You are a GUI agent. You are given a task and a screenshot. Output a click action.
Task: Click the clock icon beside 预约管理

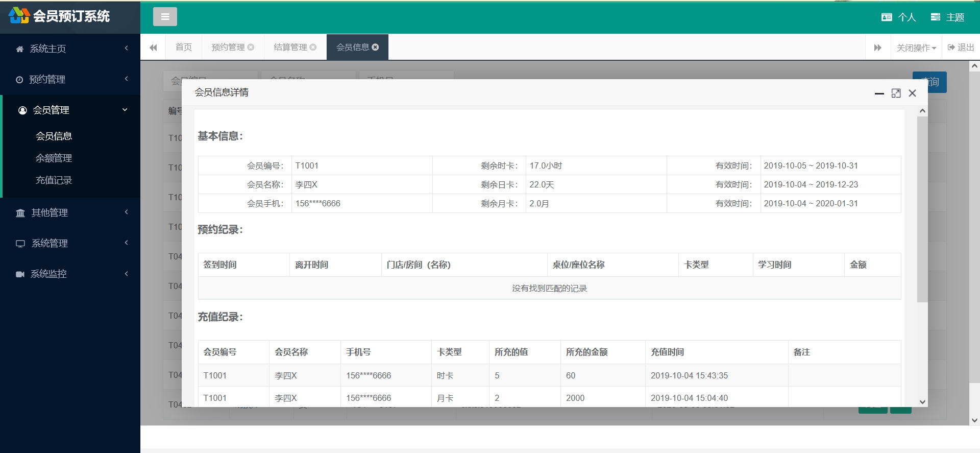coord(19,80)
